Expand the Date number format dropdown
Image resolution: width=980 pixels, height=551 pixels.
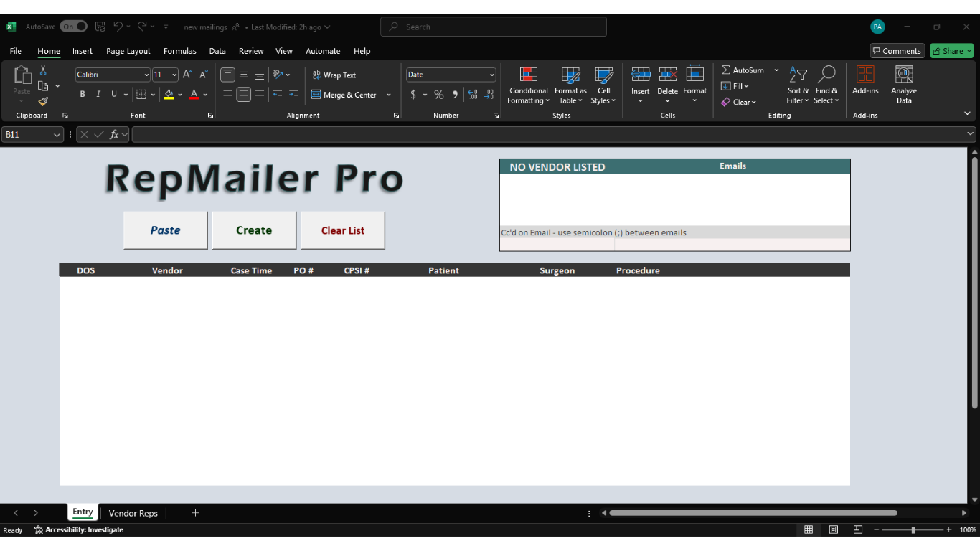[491, 75]
